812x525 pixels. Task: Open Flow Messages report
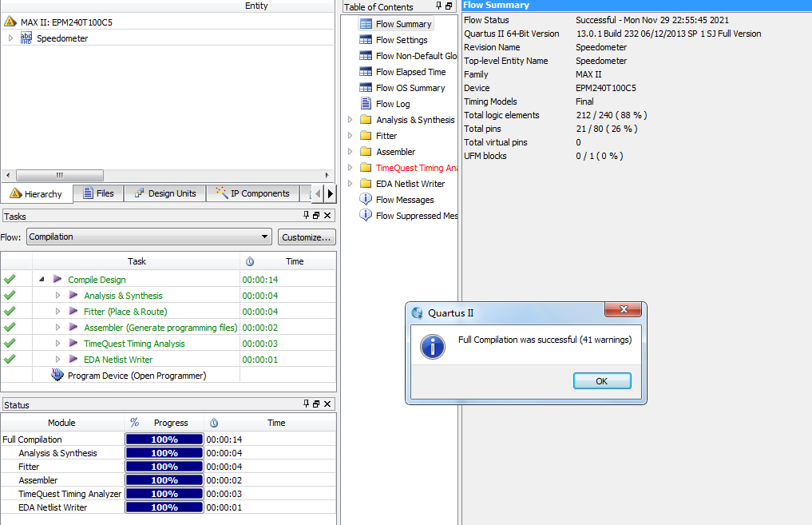coord(405,200)
